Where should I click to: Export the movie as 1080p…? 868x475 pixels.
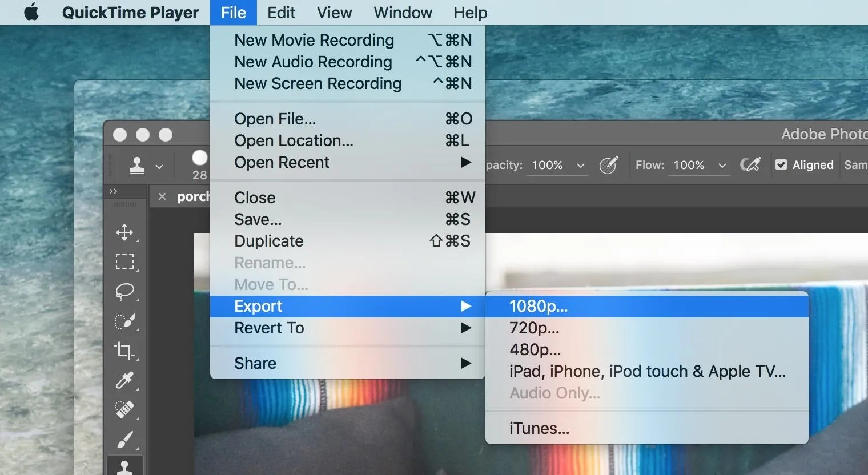coord(647,307)
